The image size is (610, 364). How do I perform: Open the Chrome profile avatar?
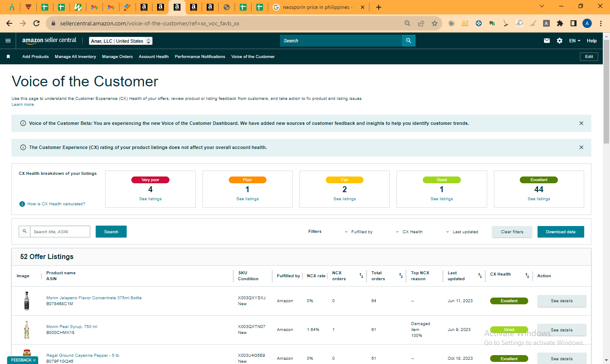[x=587, y=23]
